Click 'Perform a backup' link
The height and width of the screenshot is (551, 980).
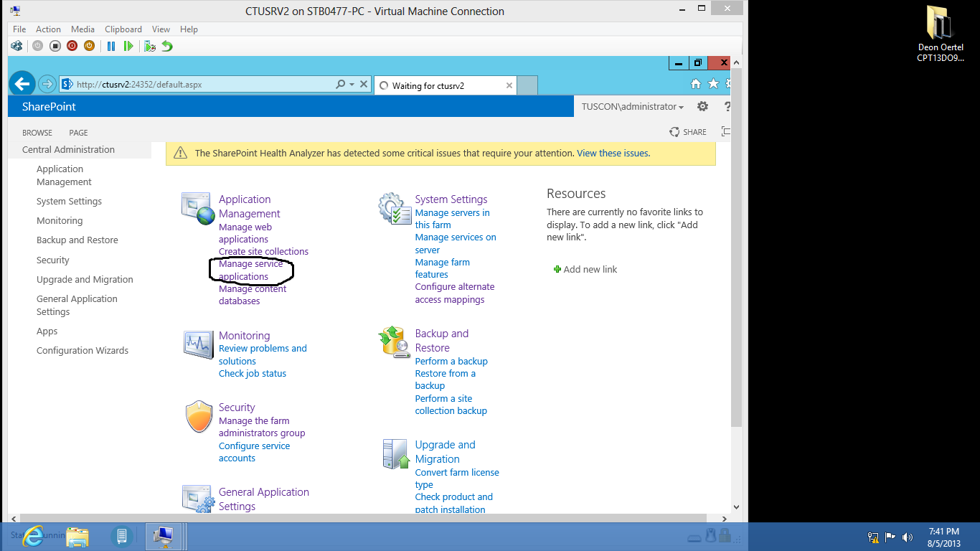click(x=451, y=361)
